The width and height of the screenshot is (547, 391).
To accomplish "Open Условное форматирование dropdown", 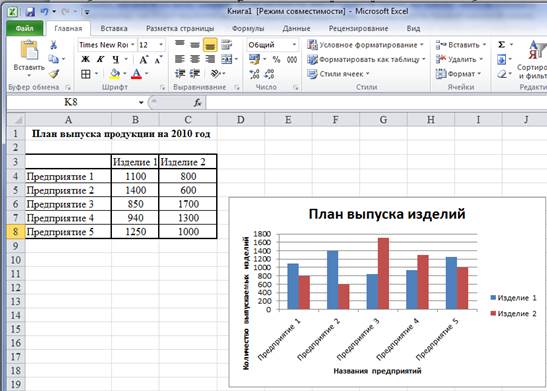I will [366, 45].
